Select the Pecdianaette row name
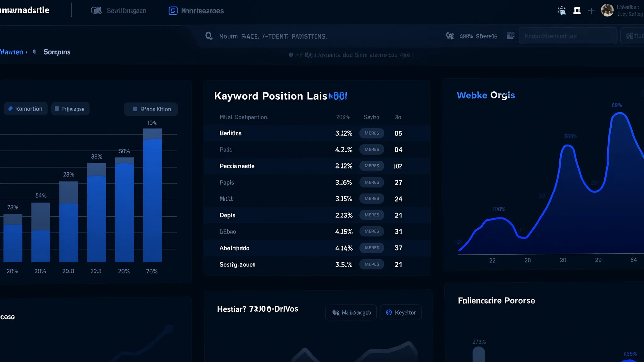The width and height of the screenshot is (644, 362). click(237, 166)
